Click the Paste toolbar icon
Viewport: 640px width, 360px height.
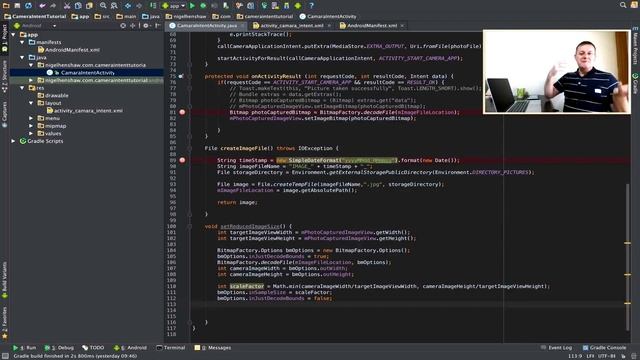click(x=89, y=6)
